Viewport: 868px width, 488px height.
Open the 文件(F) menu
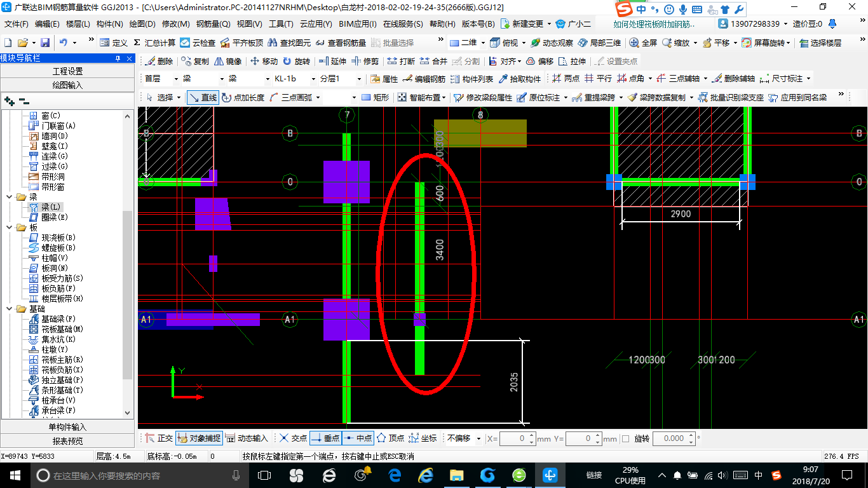pyautogui.click(x=17, y=24)
